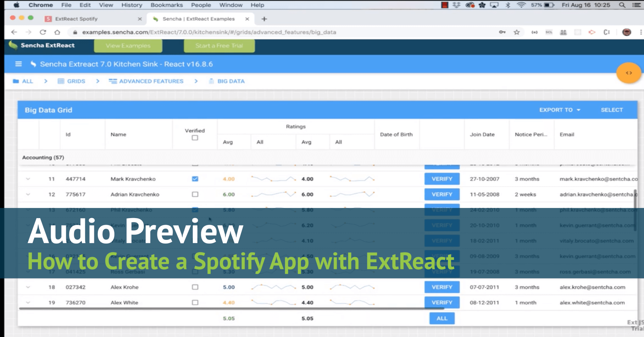Viewport: 644px width, 337px height.
Task: Click VERIFY for Adrian Kravchenko
Action: pos(442,194)
